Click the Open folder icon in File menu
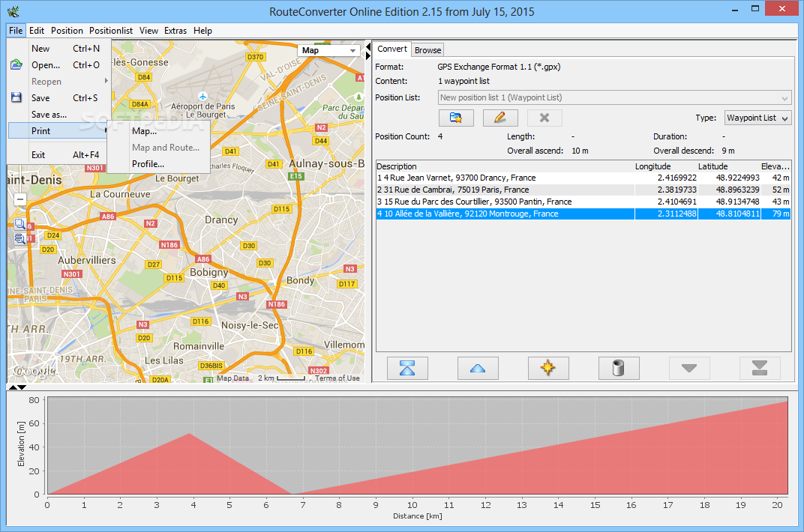Viewport: 804px width, 532px height. tap(16, 64)
